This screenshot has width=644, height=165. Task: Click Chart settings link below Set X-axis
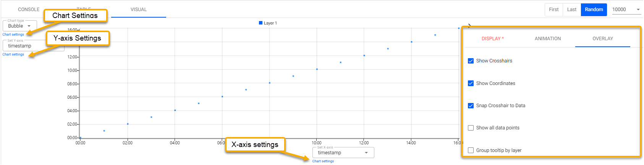click(323, 161)
